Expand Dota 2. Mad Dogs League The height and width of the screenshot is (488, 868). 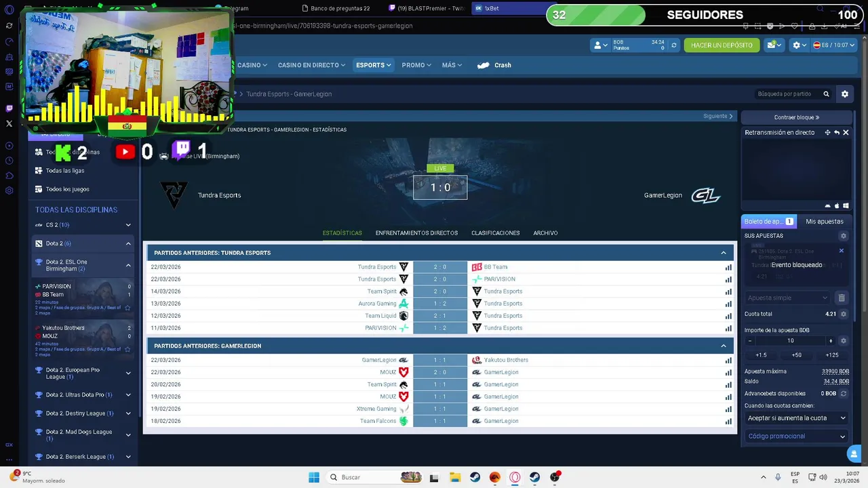tap(128, 435)
